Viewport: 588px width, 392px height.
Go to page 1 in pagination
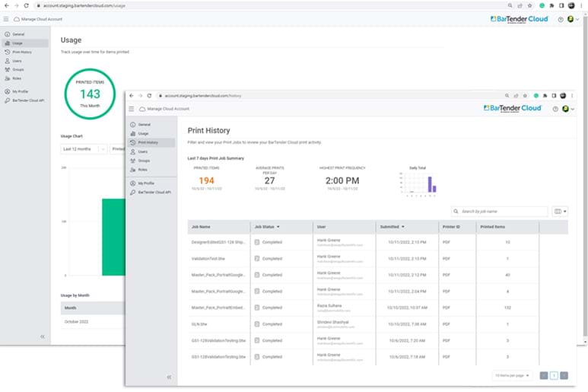tap(555, 375)
